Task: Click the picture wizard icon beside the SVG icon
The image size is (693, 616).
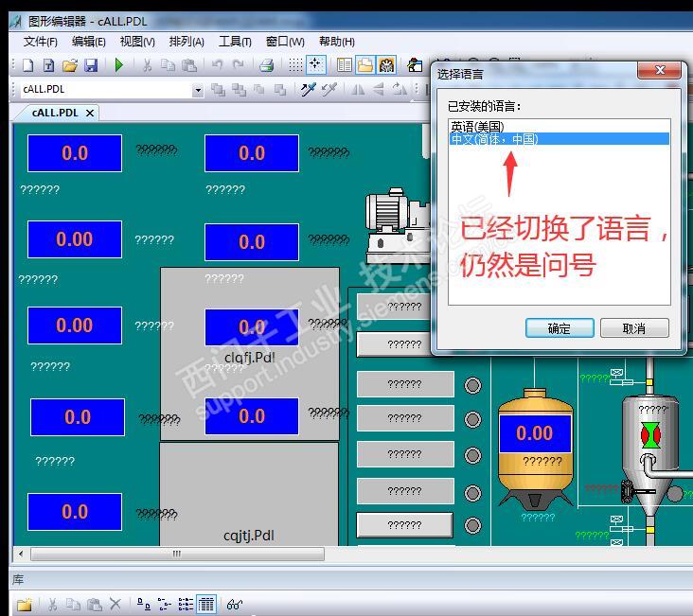Action: coord(415,65)
